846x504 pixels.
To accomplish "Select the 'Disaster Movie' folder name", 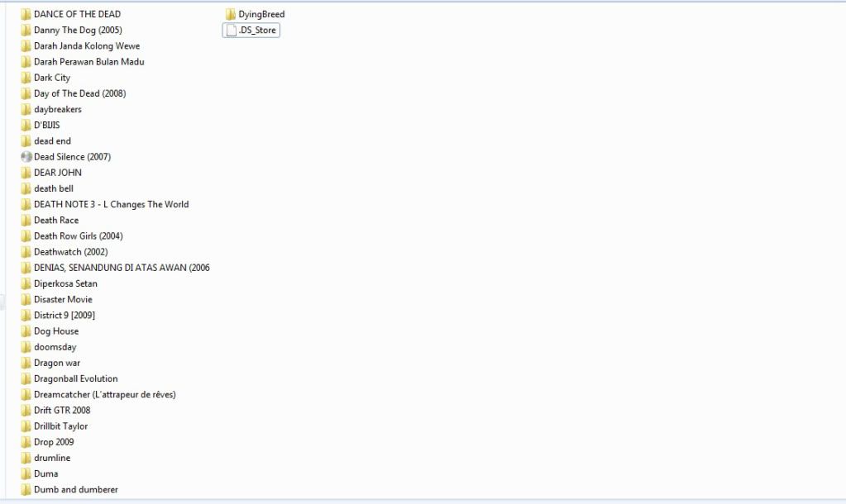I will click(x=63, y=299).
